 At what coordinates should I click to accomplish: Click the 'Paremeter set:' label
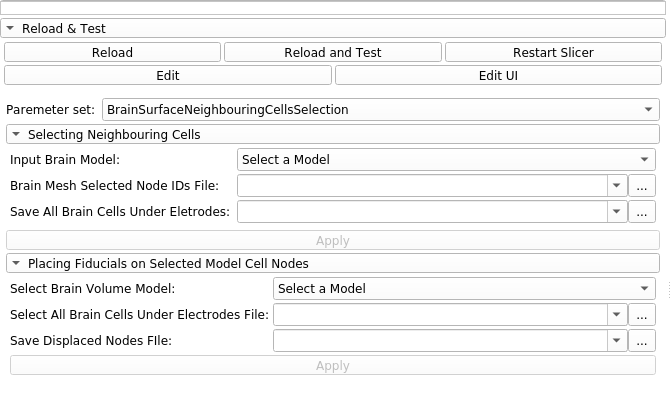coord(50,110)
